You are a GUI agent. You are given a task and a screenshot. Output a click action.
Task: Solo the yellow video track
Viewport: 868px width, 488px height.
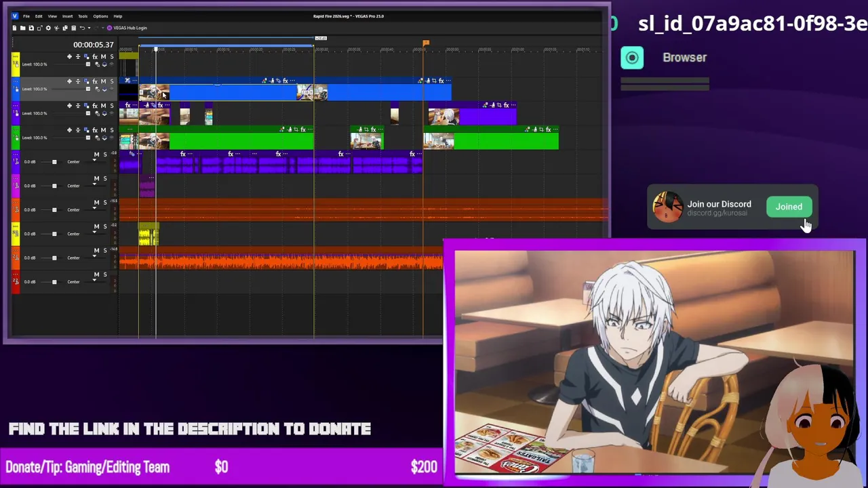(112, 57)
